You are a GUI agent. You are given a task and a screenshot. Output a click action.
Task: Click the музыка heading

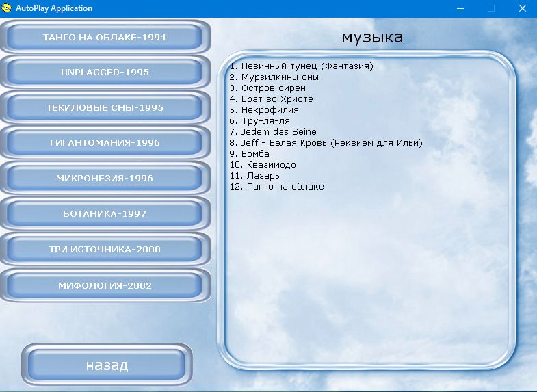point(372,38)
